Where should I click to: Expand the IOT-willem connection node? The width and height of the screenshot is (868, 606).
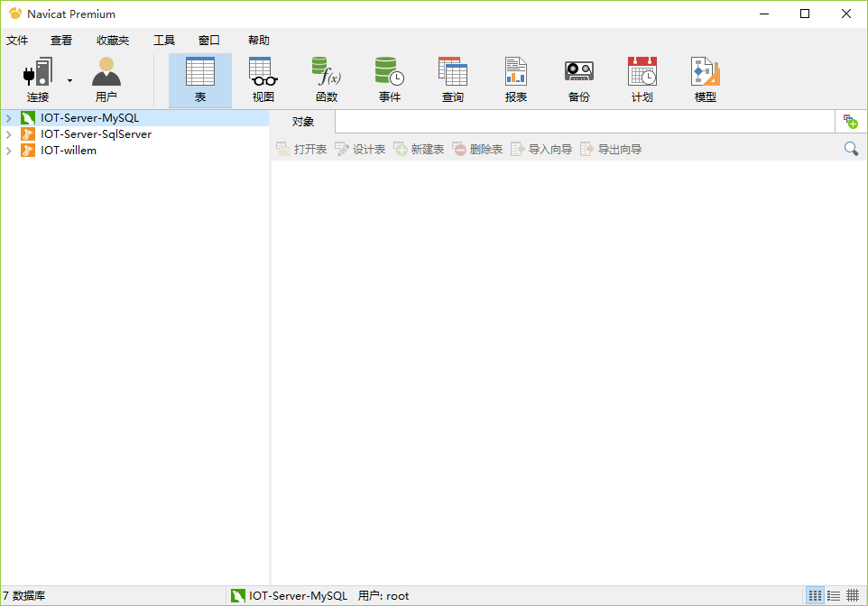tap(9, 150)
